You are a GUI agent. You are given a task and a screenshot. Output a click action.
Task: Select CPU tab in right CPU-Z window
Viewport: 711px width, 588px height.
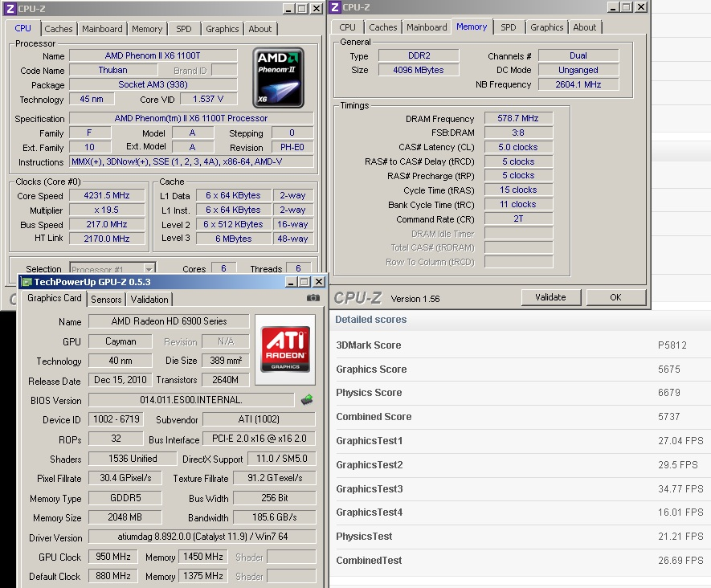[347, 27]
